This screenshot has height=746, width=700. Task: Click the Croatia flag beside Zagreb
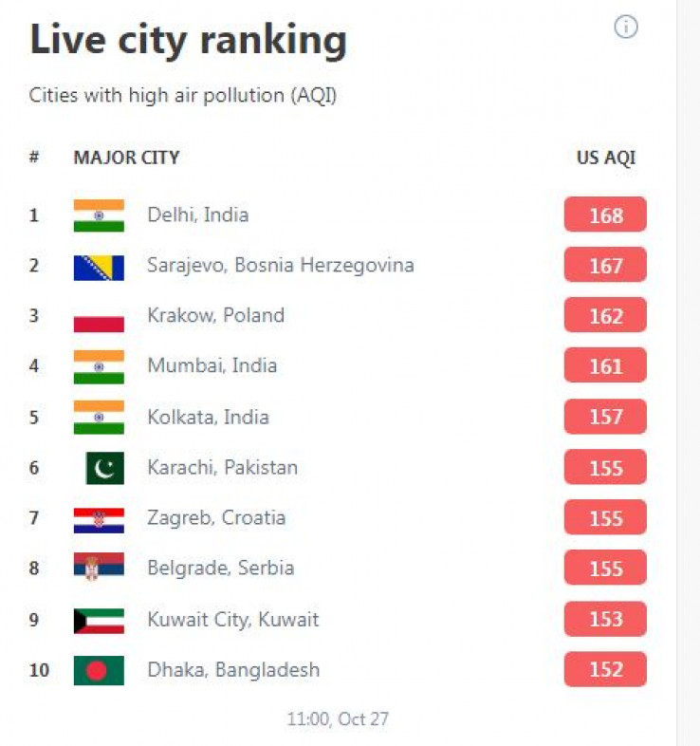(x=99, y=520)
